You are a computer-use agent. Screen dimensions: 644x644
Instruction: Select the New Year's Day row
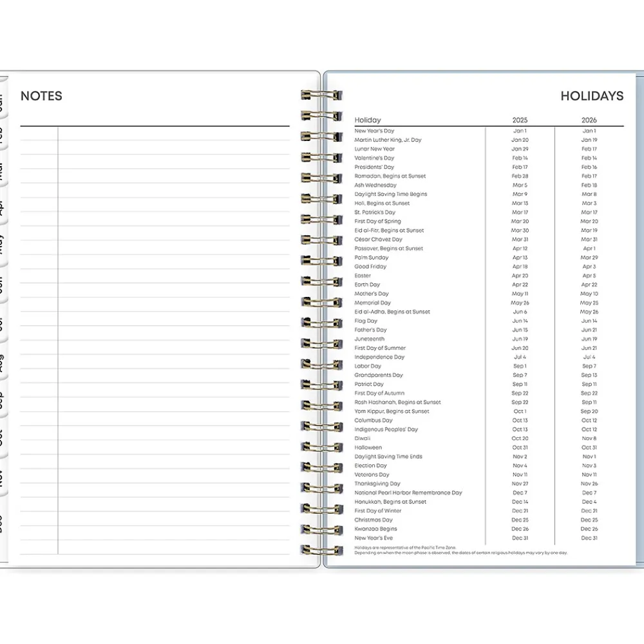point(374,131)
